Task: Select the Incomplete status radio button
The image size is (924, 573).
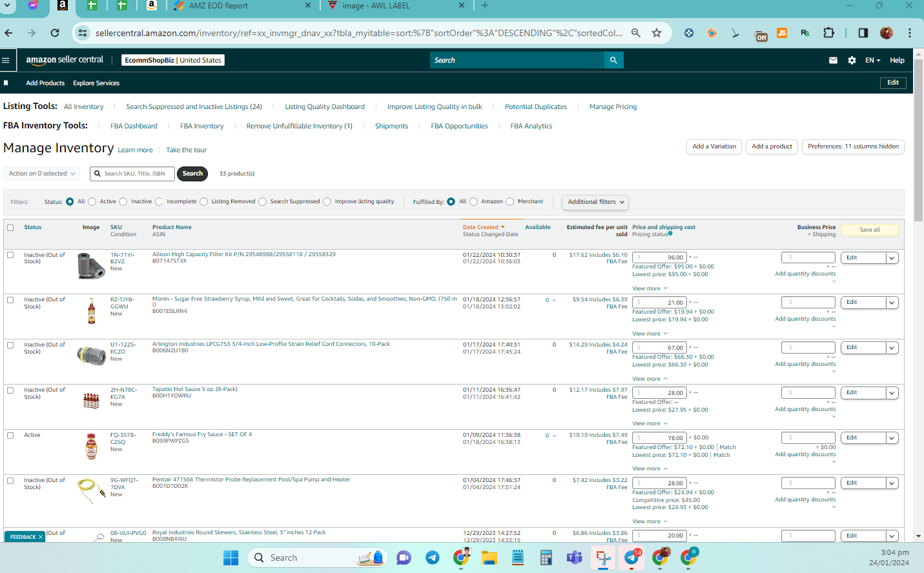Action: 159,202
